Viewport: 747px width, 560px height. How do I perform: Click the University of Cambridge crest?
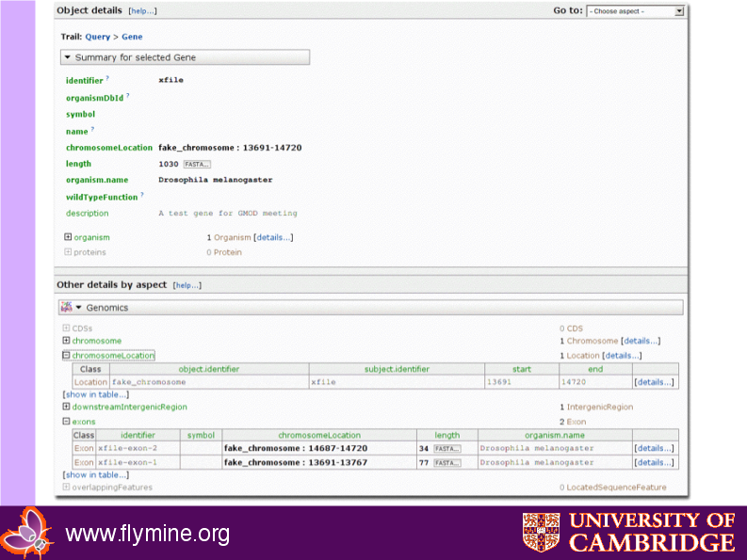click(541, 533)
